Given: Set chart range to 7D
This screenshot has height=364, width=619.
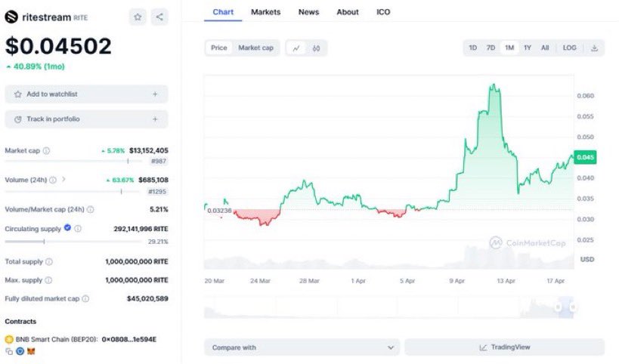Looking at the screenshot, I should 491,48.
